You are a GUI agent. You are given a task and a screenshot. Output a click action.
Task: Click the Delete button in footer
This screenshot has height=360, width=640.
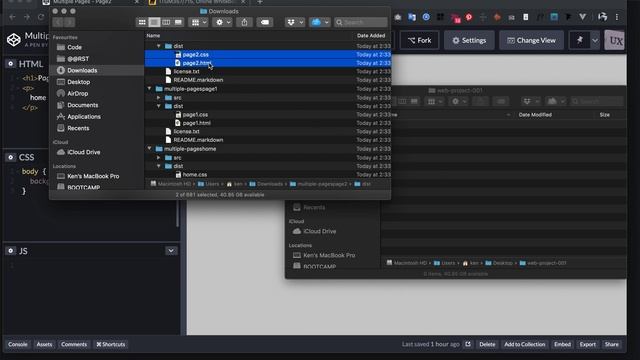[x=487, y=344]
